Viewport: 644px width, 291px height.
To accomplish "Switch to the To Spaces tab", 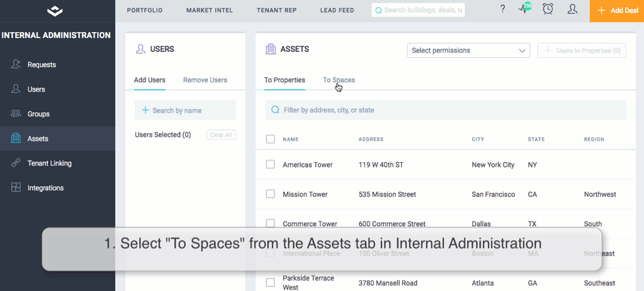I will coord(339,80).
